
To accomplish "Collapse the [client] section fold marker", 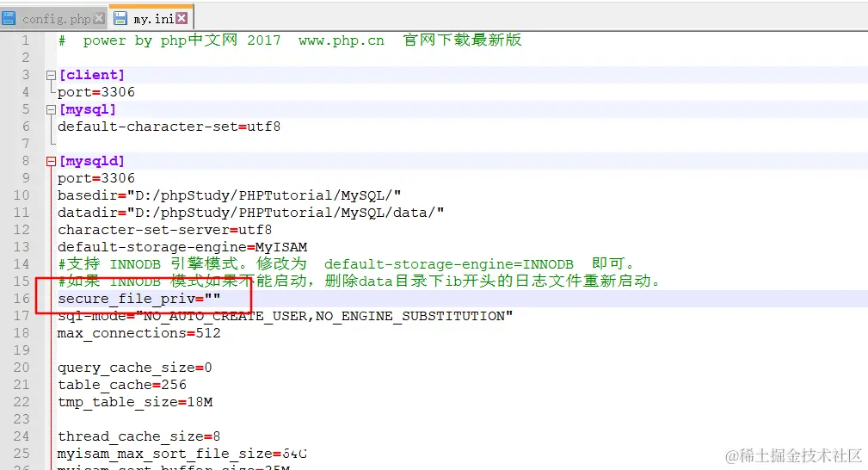I will pos(51,75).
